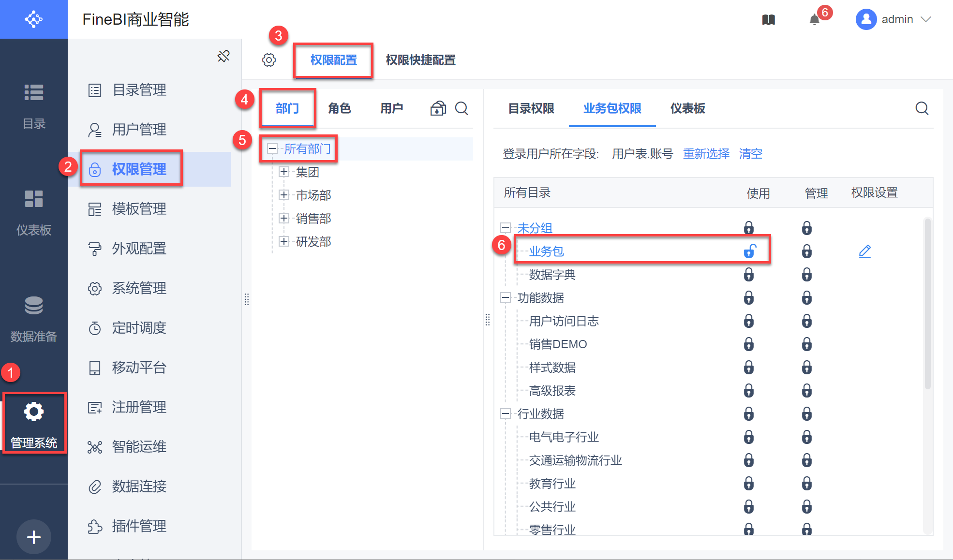Collapse the 功能数据 group
This screenshot has height=560, width=953.
point(506,297)
